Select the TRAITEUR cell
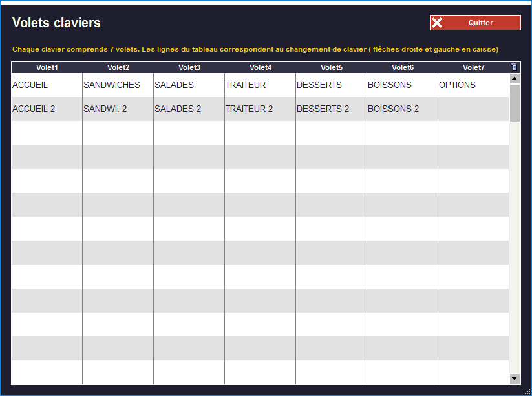 click(x=260, y=85)
